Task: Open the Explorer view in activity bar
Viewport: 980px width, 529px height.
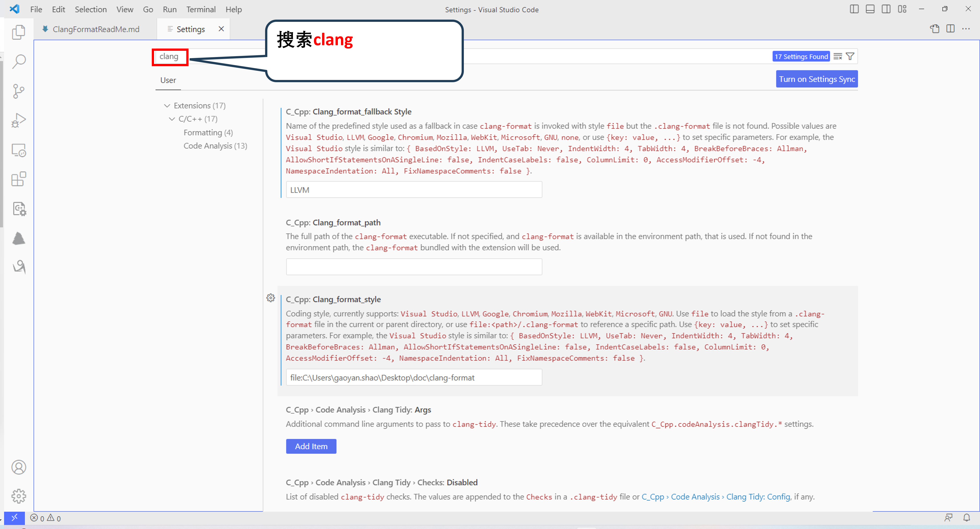Action: coord(19,32)
